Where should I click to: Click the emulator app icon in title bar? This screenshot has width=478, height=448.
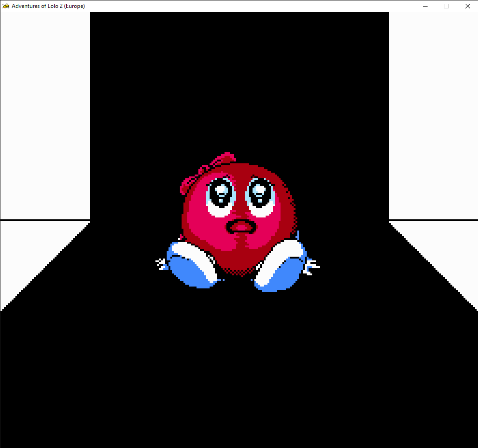(x=6, y=6)
